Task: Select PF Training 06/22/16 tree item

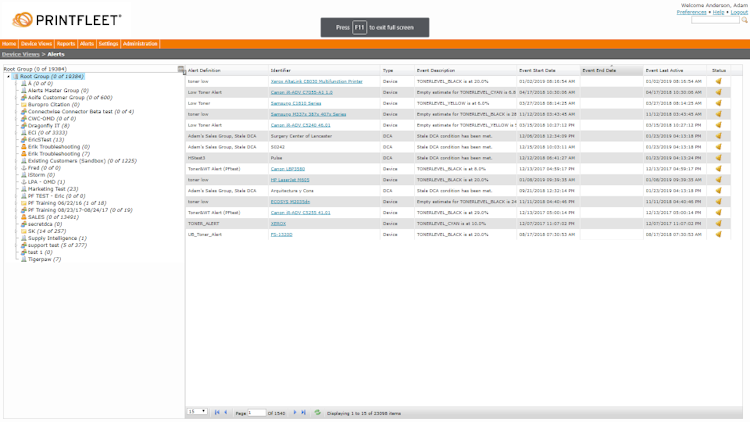Action: (67, 203)
